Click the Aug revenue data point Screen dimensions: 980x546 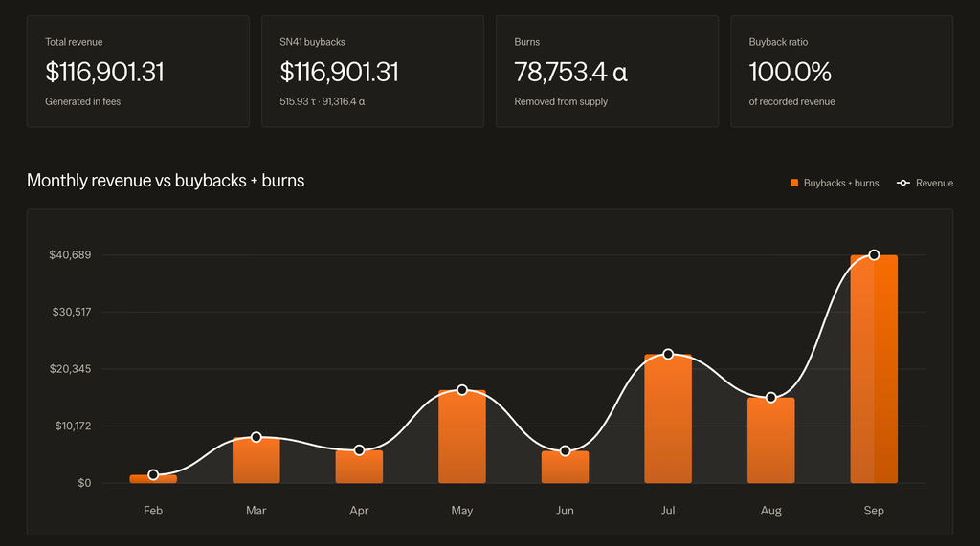coord(770,398)
